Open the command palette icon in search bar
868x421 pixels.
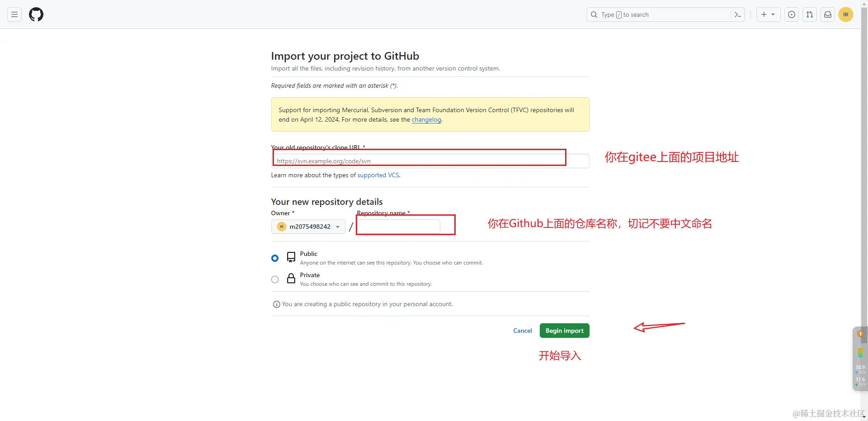pos(737,14)
